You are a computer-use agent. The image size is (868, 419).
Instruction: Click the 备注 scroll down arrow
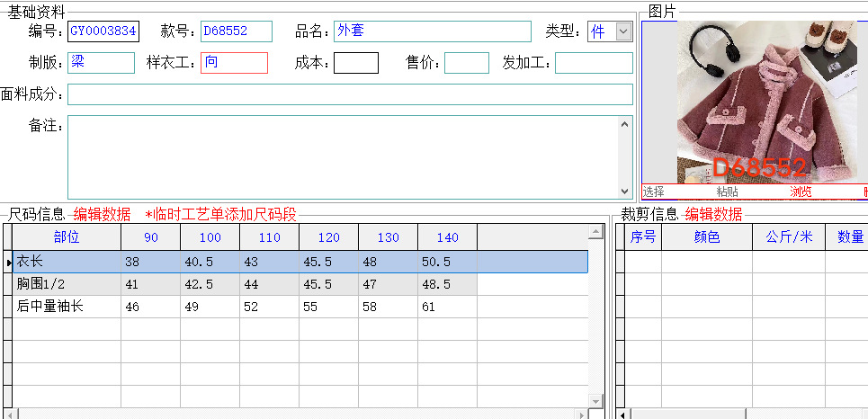click(625, 191)
